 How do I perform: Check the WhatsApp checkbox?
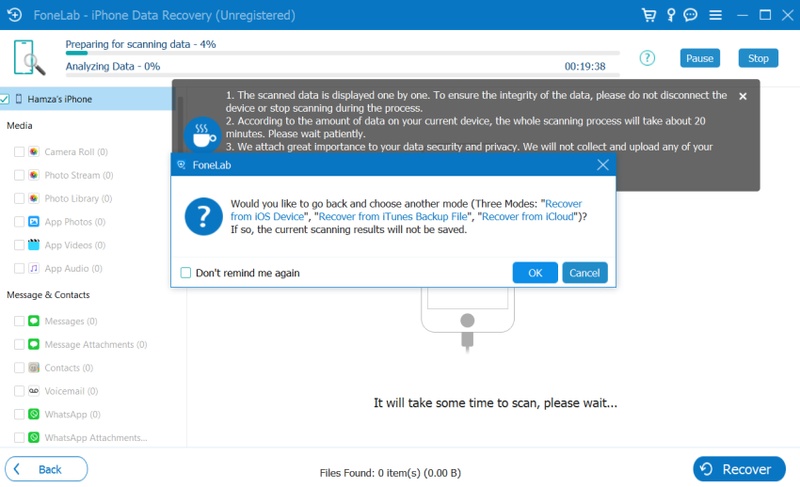coord(19,414)
